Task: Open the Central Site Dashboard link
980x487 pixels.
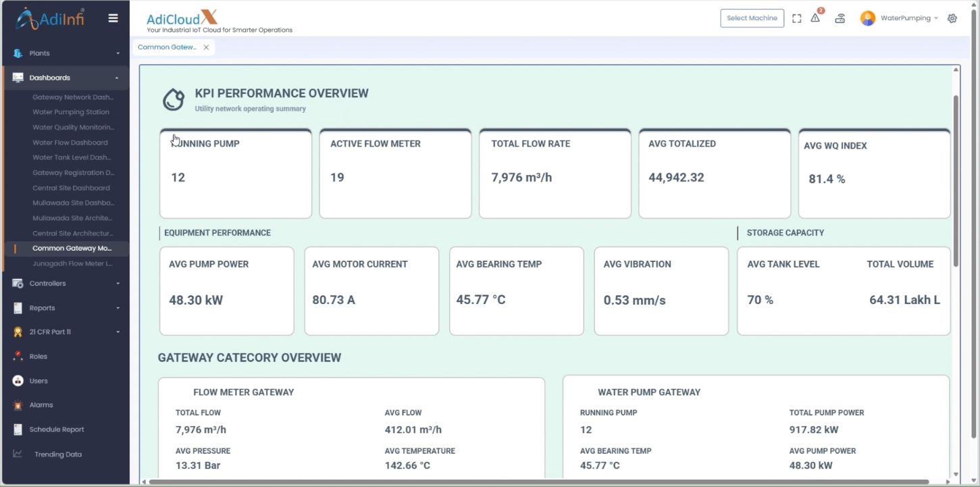Action: click(x=71, y=188)
